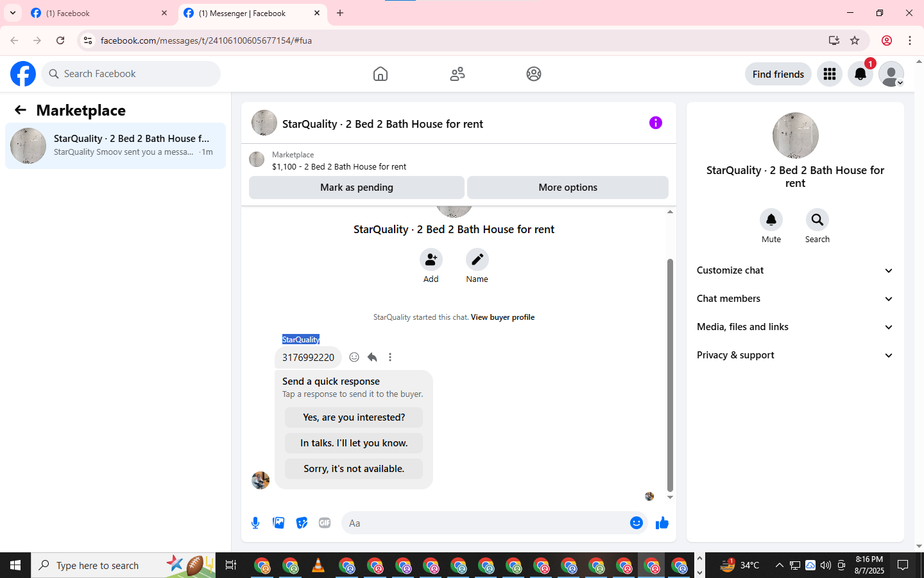Screen dimensions: 924x578
Task: Send 'In talks. I'll let you know.' response
Action: (354, 443)
